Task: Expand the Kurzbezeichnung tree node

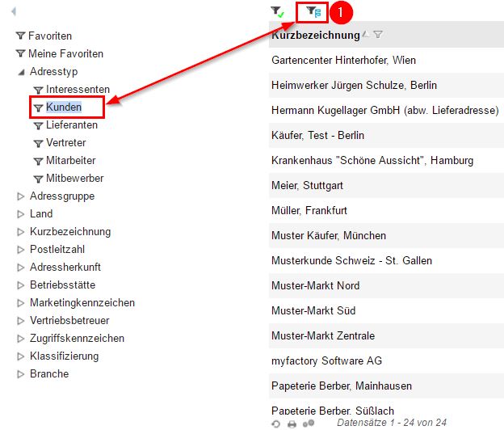Action: click(x=20, y=231)
